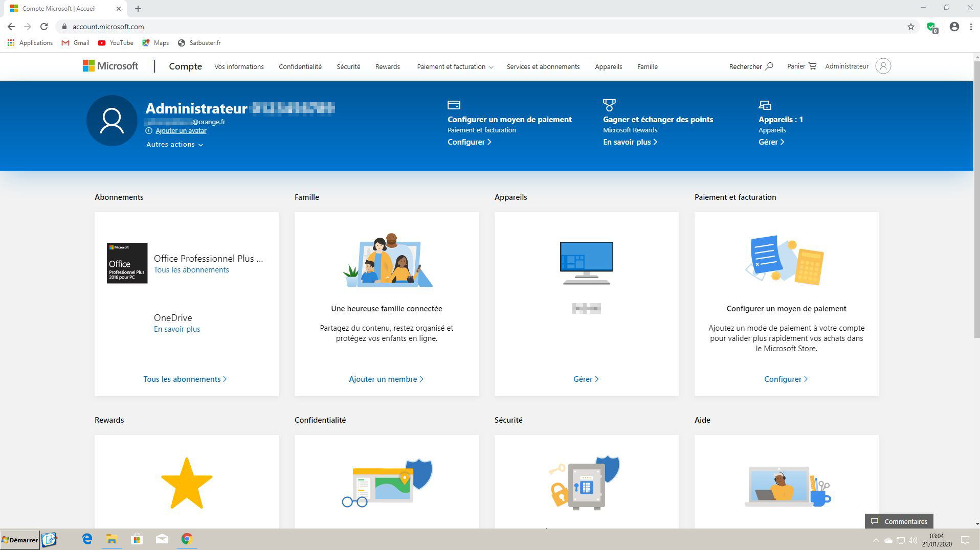The image size is (980, 550).
Task: Click Configurer link in blue banner
Action: pos(470,142)
